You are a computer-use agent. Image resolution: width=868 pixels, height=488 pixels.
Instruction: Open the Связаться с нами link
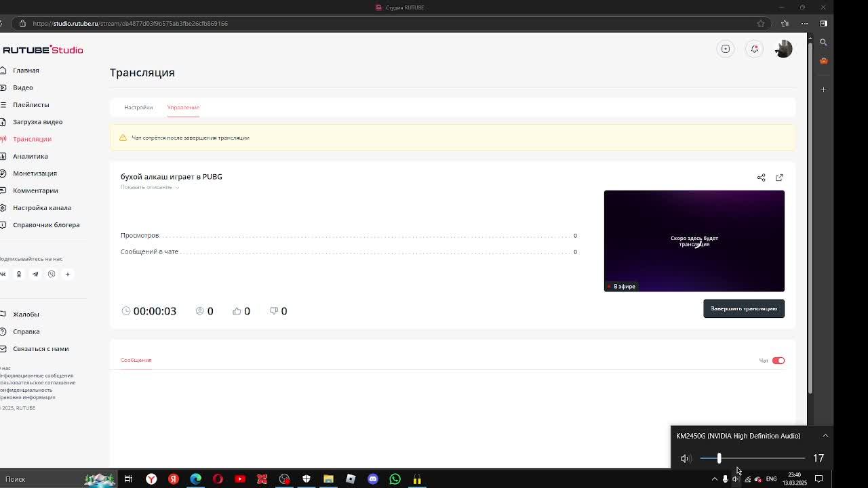coord(41,348)
